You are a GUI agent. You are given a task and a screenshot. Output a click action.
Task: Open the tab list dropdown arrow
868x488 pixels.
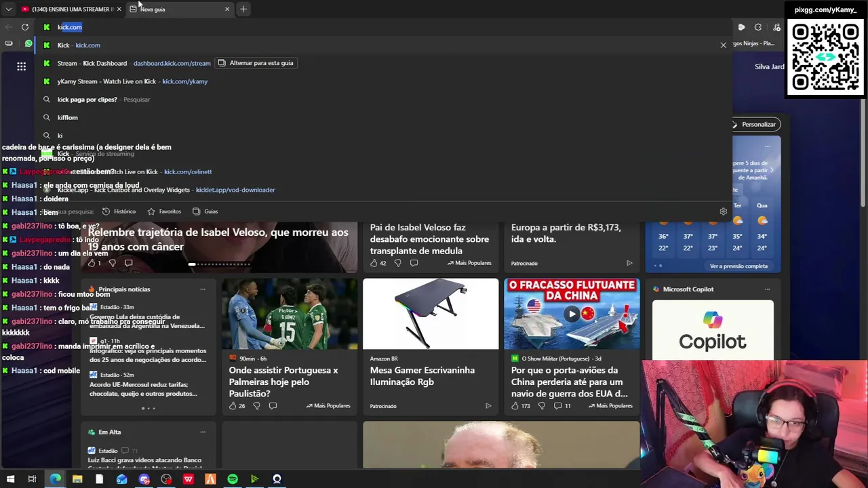tap(8, 9)
